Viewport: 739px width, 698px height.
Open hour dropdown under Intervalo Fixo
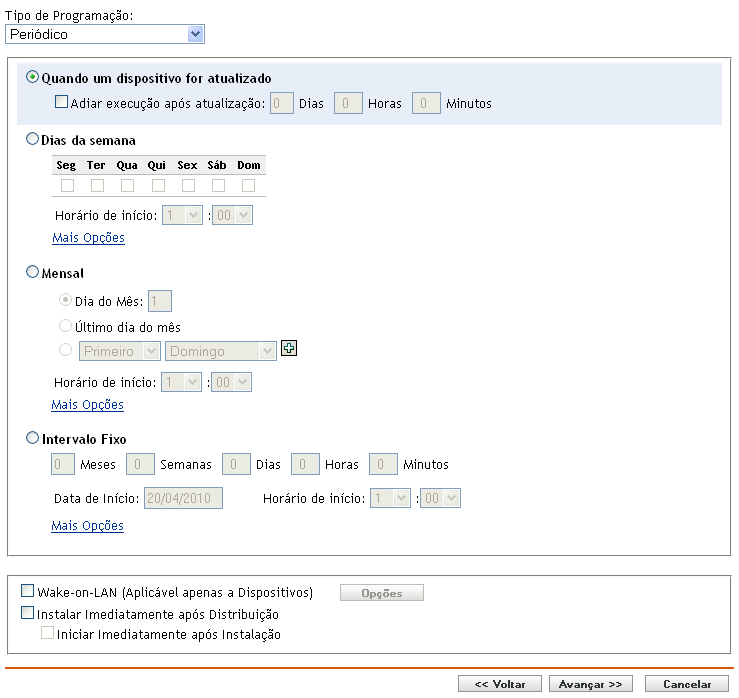coord(390,498)
